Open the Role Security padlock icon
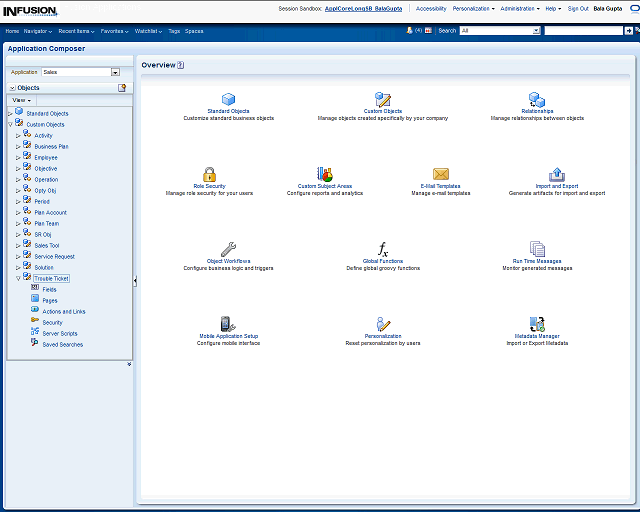The height and width of the screenshot is (512, 640). pyautogui.click(x=209, y=174)
